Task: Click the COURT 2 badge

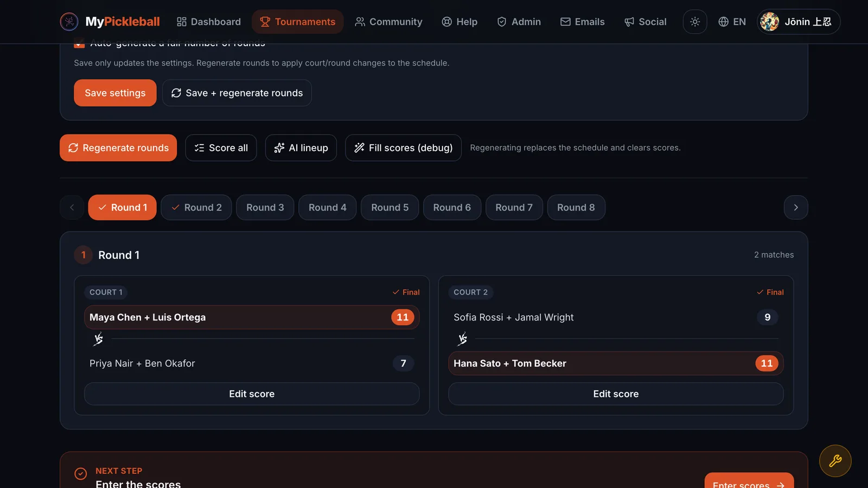Action: tap(470, 292)
